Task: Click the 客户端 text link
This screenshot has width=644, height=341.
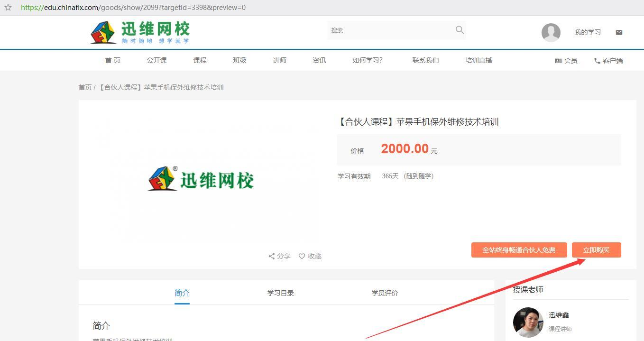Action: pos(613,61)
